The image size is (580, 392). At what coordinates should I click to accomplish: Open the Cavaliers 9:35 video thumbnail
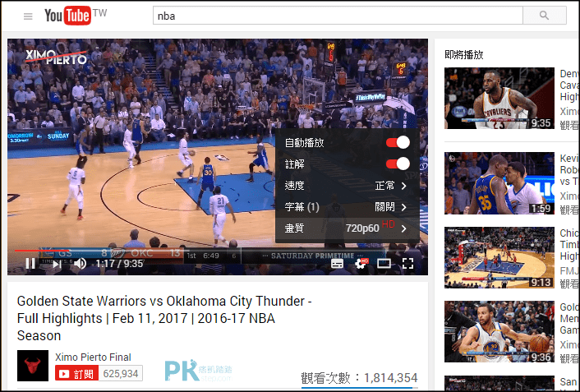pyautogui.click(x=499, y=98)
